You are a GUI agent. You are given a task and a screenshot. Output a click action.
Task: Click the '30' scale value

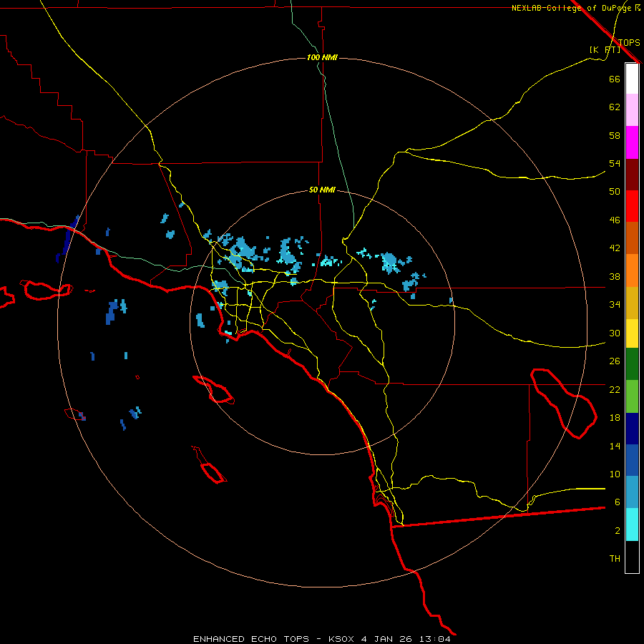click(x=615, y=333)
